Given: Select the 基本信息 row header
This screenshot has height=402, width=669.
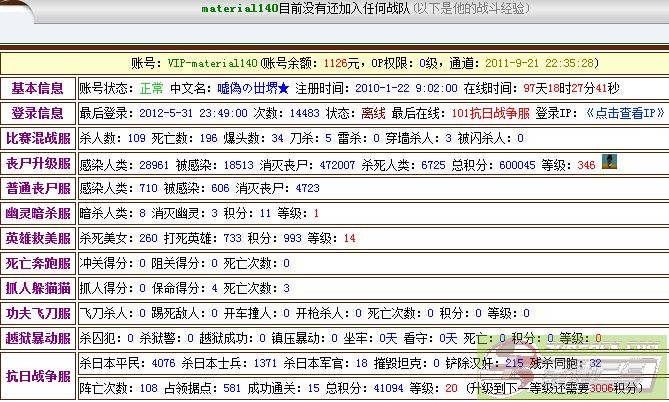Looking at the screenshot, I should (37, 88).
